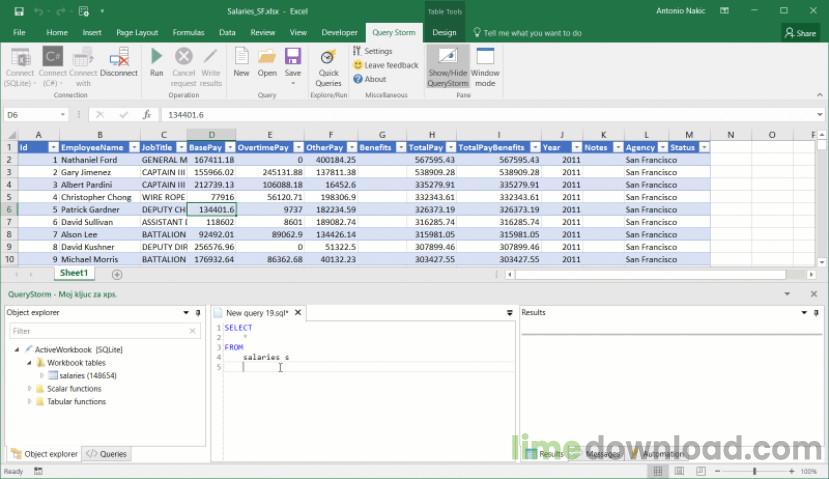Image resolution: width=829 pixels, height=479 pixels.
Task: Open the Home ribbon tab
Action: pyautogui.click(x=57, y=33)
